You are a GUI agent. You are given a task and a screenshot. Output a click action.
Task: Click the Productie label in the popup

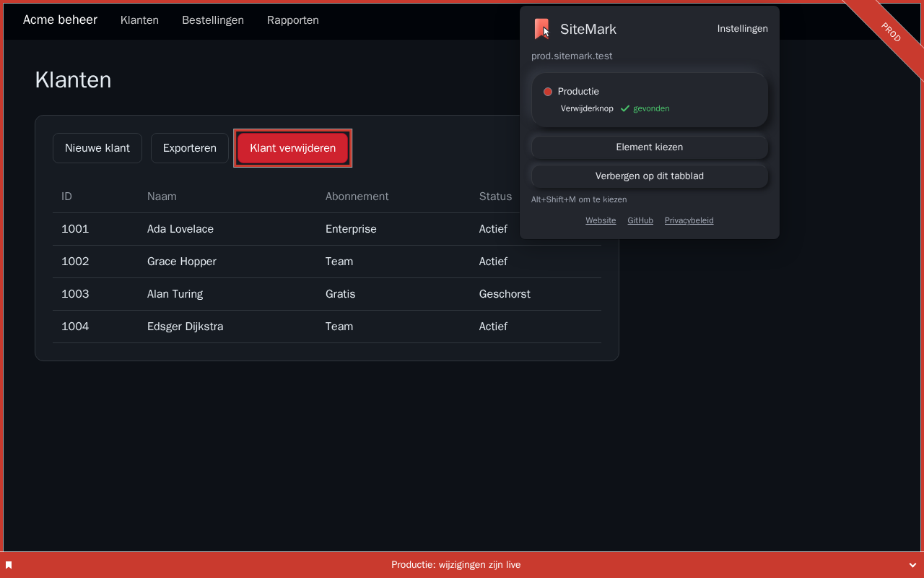pos(578,92)
